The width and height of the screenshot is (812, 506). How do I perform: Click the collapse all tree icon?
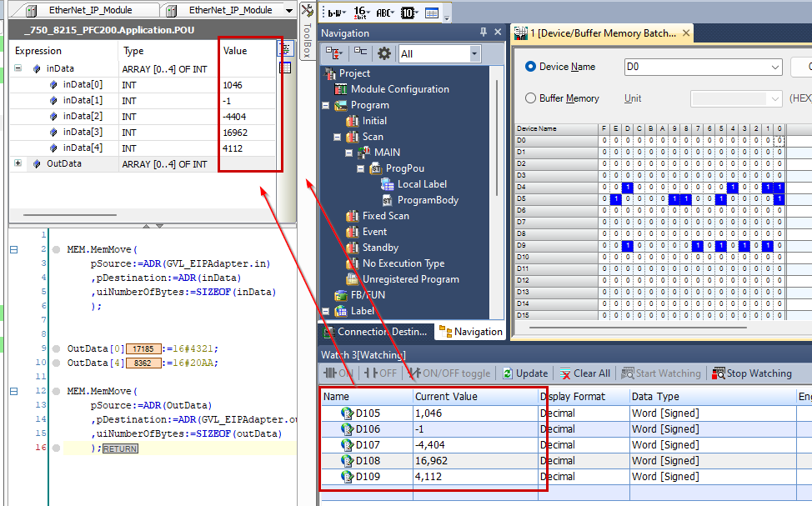coord(360,52)
